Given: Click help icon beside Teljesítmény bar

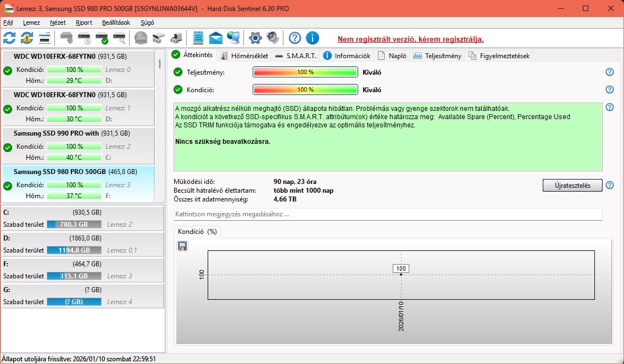Looking at the screenshot, I should (609, 72).
